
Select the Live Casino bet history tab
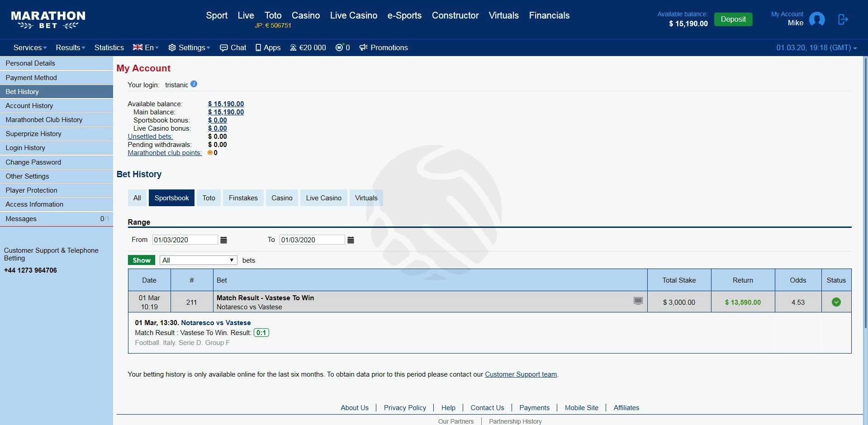[x=324, y=198]
